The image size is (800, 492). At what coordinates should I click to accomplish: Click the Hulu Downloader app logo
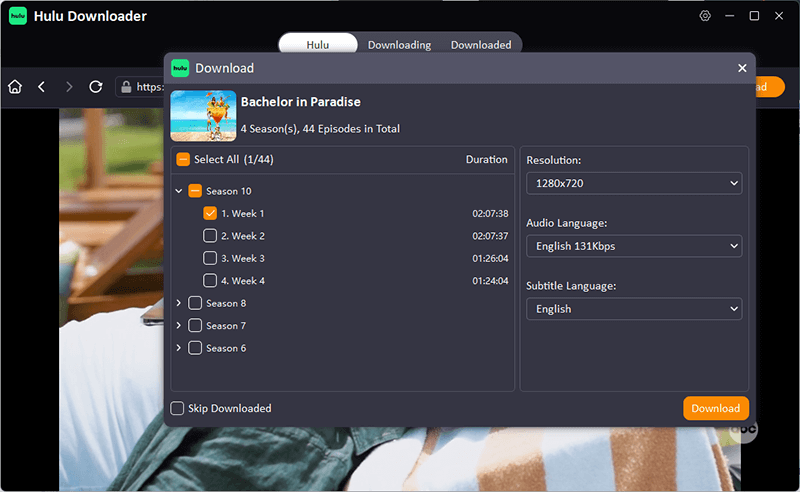(x=18, y=16)
